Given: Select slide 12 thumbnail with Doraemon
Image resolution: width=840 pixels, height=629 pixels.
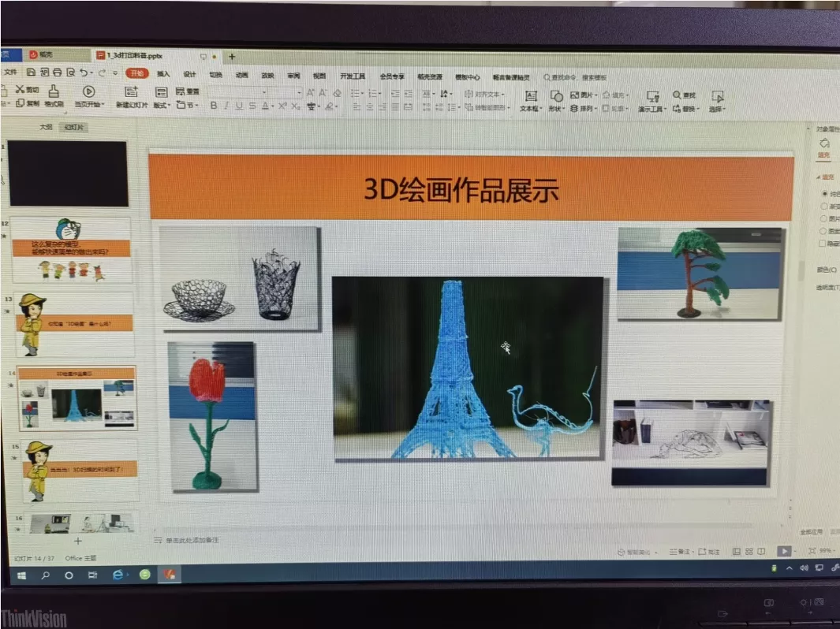Looking at the screenshot, I should 71,250.
